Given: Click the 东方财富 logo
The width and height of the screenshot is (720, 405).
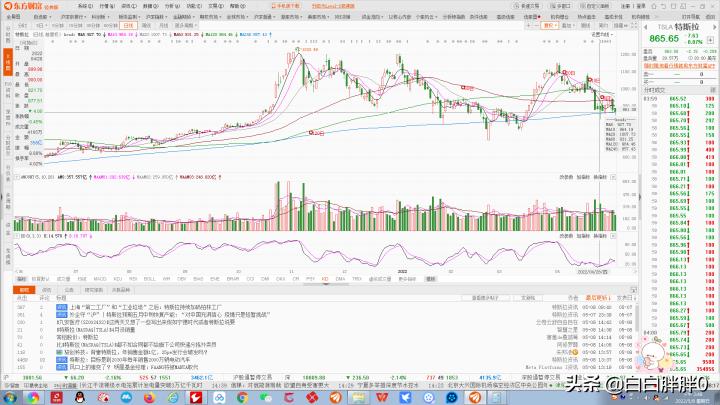Looking at the screenshot, I should 25,6.
